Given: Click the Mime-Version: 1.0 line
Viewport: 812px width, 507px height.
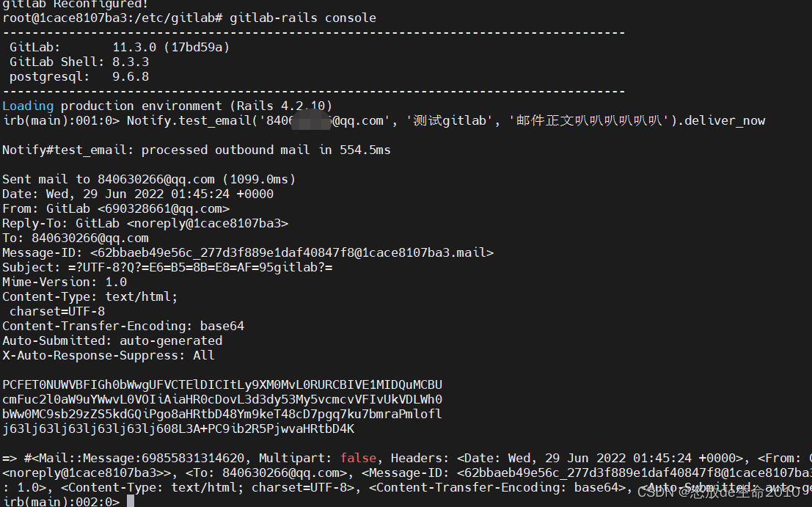Looking at the screenshot, I should [65, 282].
